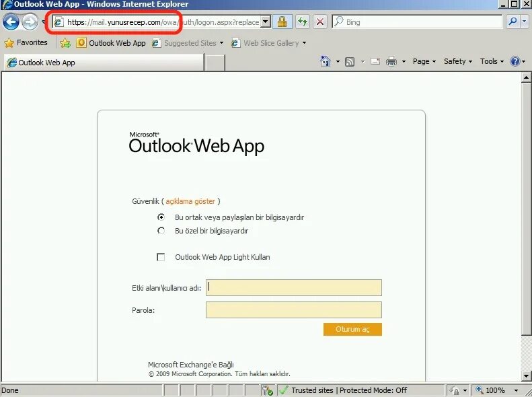
Task: Click the Print icon
Action: pos(391,61)
